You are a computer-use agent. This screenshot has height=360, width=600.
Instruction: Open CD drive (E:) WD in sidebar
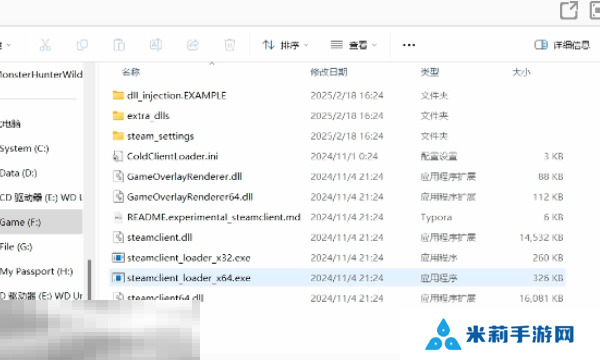pyautogui.click(x=41, y=197)
